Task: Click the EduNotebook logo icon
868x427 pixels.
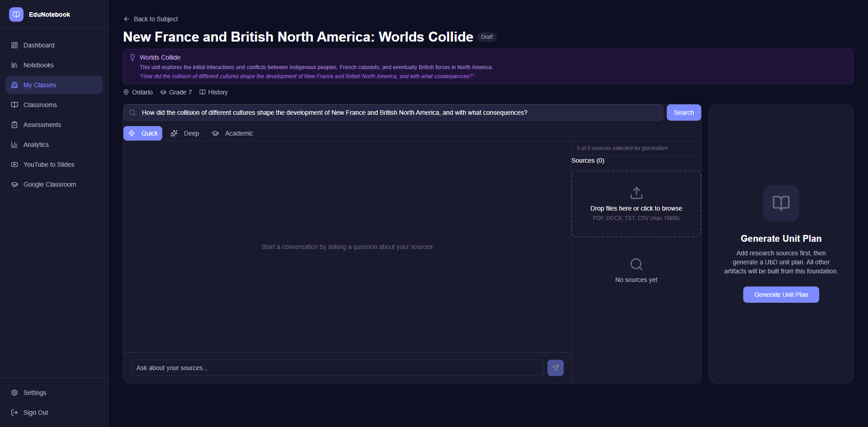Action: pos(16,14)
